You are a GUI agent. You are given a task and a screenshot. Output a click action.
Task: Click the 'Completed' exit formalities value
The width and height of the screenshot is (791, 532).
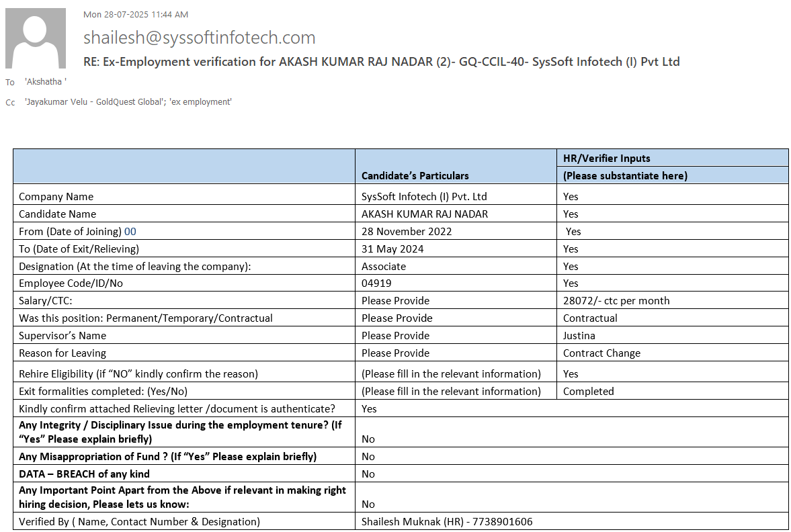[588, 392]
